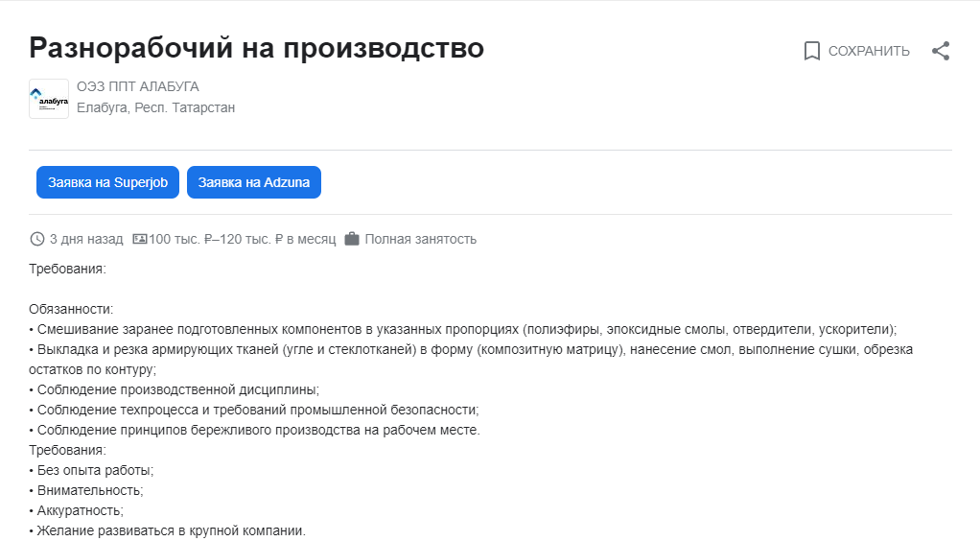Apply via Заявка на Adzuna button
The width and height of the screenshot is (980, 541).
[254, 182]
